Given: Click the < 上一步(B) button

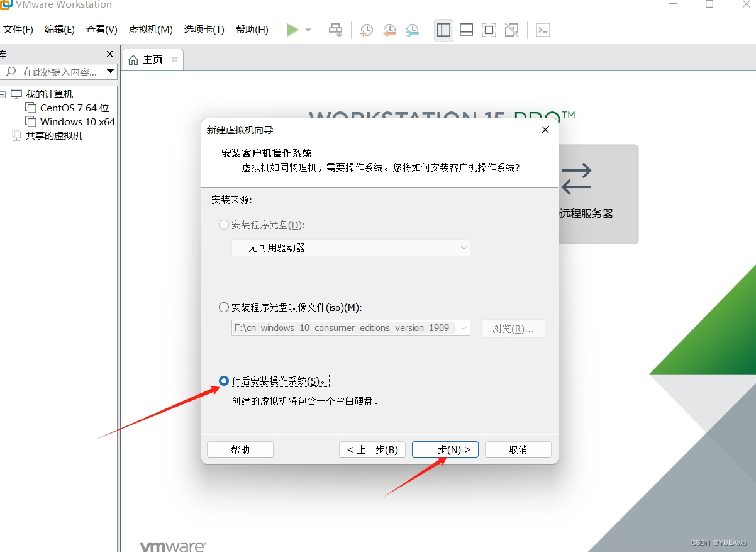Looking at the screenshot, I should [372, 449].
